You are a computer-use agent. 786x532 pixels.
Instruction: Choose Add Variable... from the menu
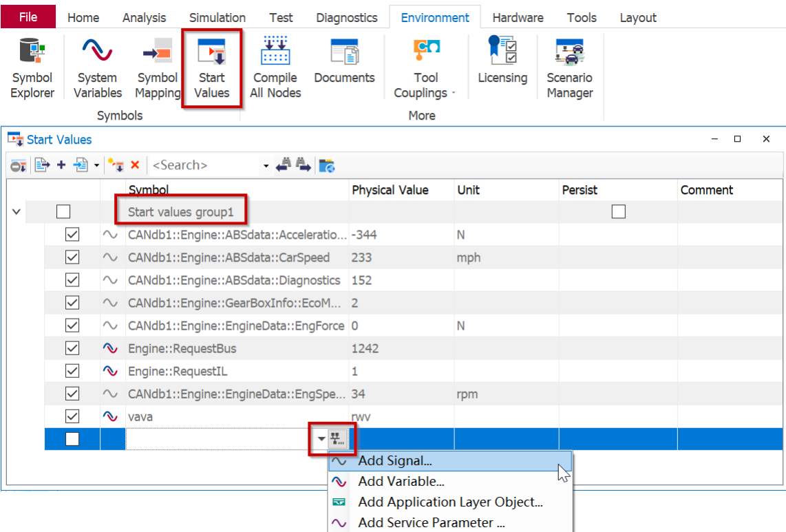(401, 482)
